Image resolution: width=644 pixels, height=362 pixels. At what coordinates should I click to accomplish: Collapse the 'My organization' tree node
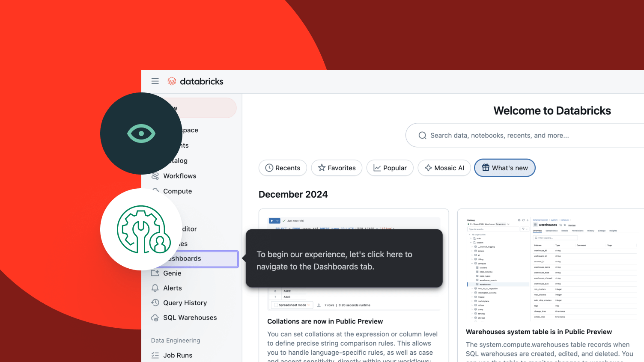(470, 234)
